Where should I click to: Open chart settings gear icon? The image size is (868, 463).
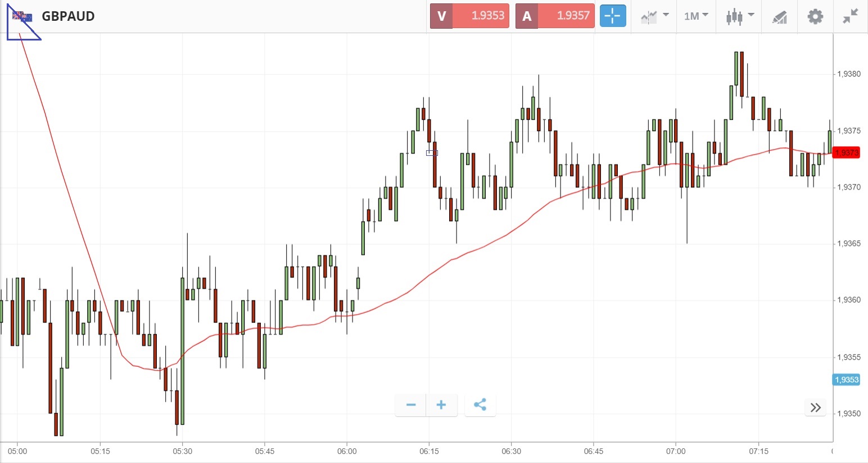click(x=815, y=16)
